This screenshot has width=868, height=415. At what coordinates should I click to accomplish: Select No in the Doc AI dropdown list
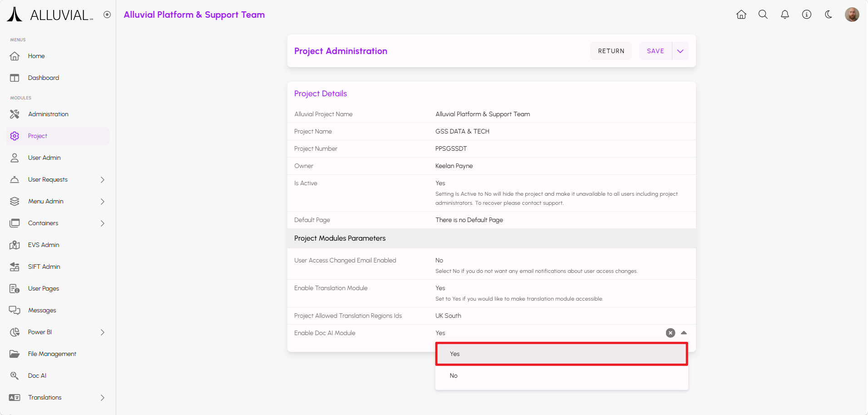tap(562, 376)
